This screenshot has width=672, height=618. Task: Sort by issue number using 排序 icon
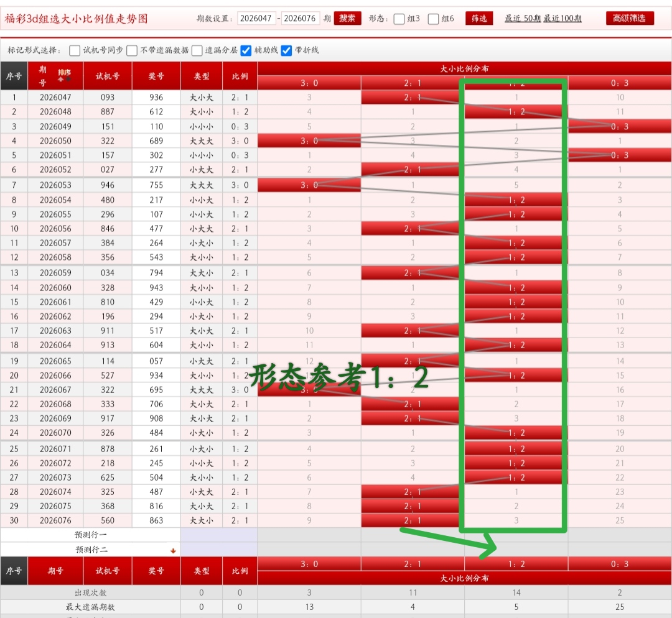coord(64,75)
